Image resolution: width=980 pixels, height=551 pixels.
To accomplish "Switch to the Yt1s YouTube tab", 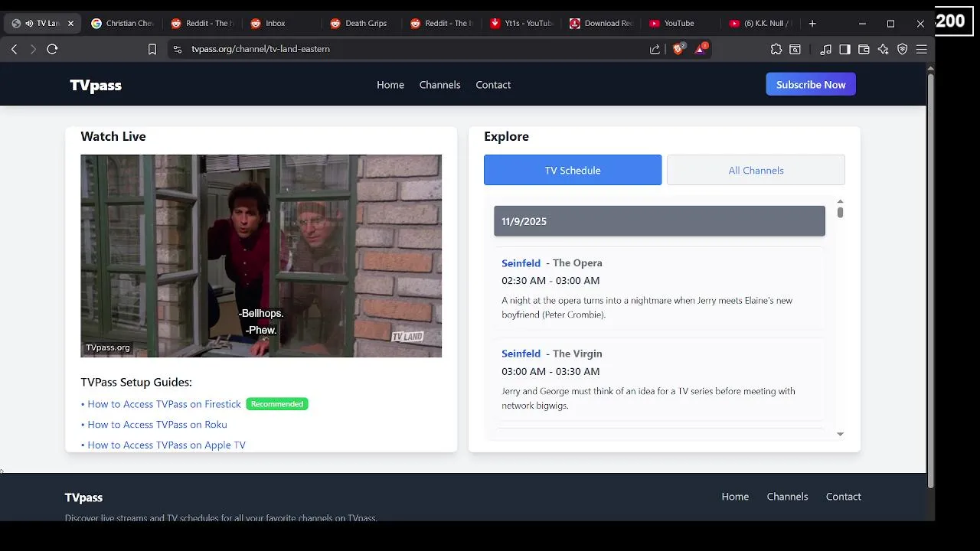I will [521, 23].
